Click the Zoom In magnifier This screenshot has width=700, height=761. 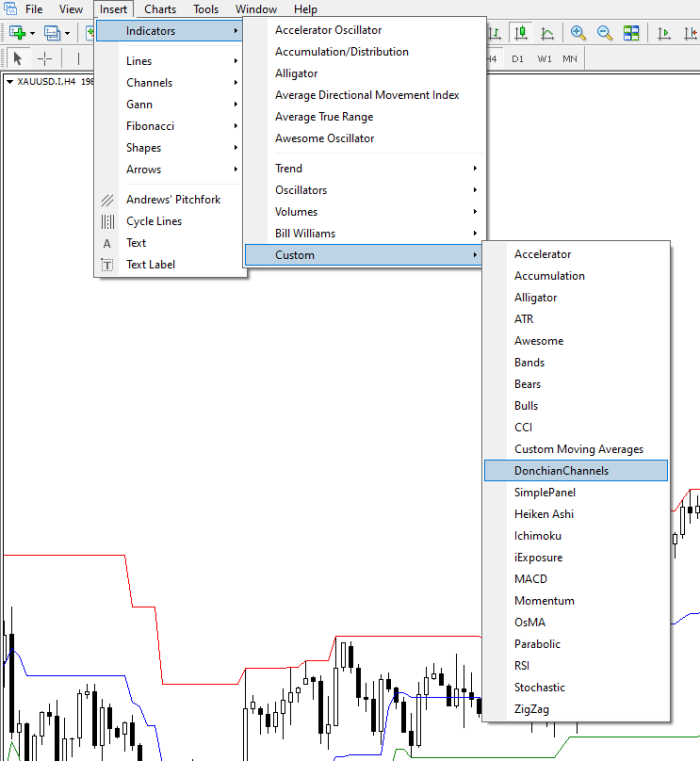578,33
